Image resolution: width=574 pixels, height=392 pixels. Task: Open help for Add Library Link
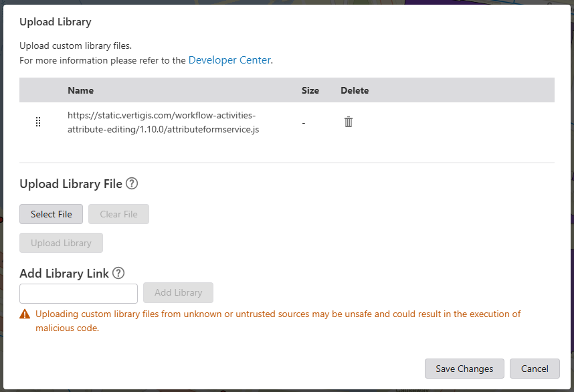coord(118,273)
